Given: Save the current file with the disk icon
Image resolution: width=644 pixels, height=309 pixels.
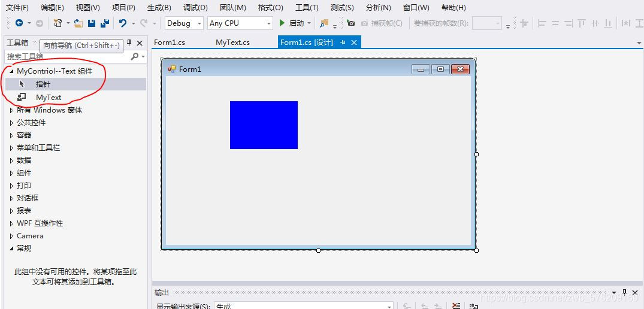Looking at the screenshot, I should (92, 23).
